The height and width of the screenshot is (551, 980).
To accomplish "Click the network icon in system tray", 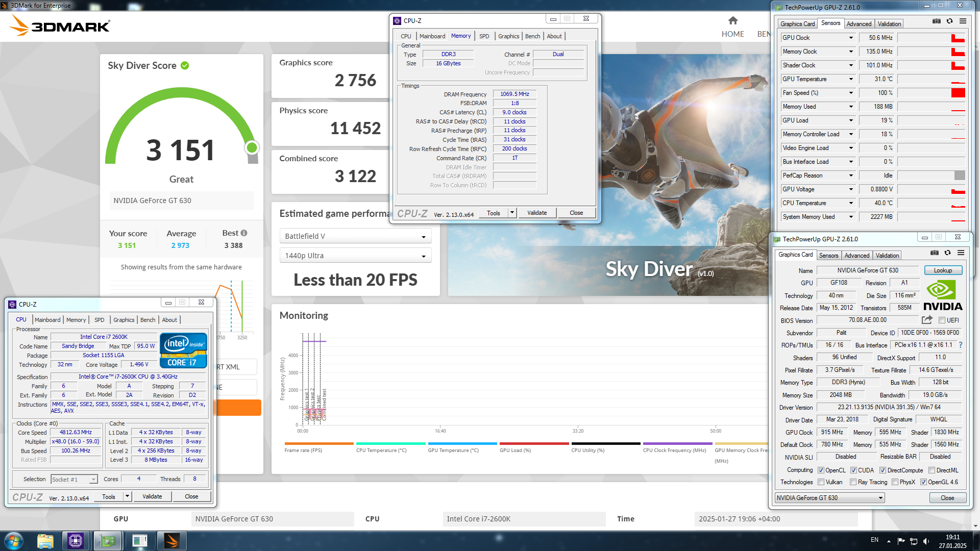I will pyautogui.click(x=914, y=541).
